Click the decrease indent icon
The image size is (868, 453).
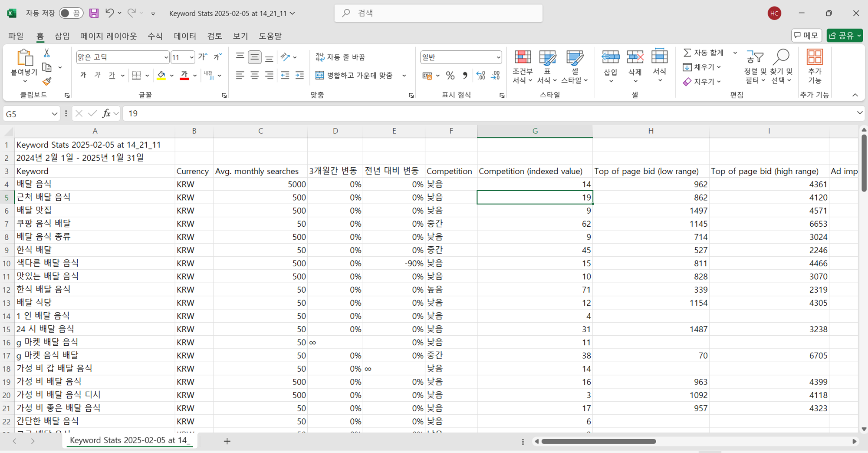285,75
